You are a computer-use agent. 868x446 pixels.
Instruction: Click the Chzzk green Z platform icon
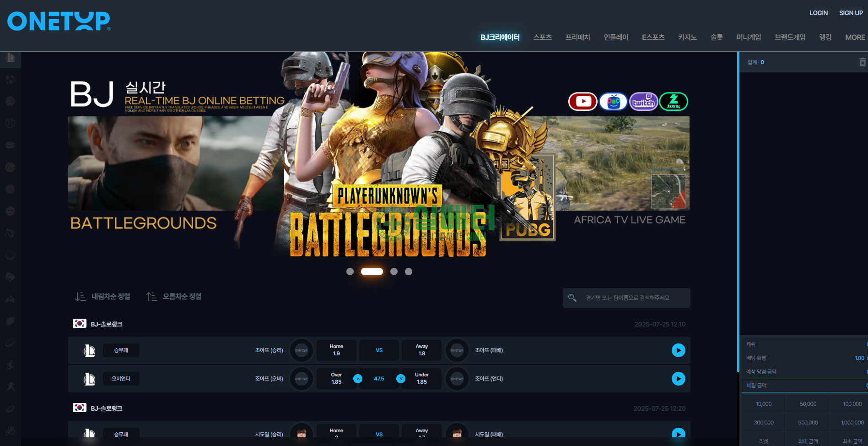coord(674,101)
